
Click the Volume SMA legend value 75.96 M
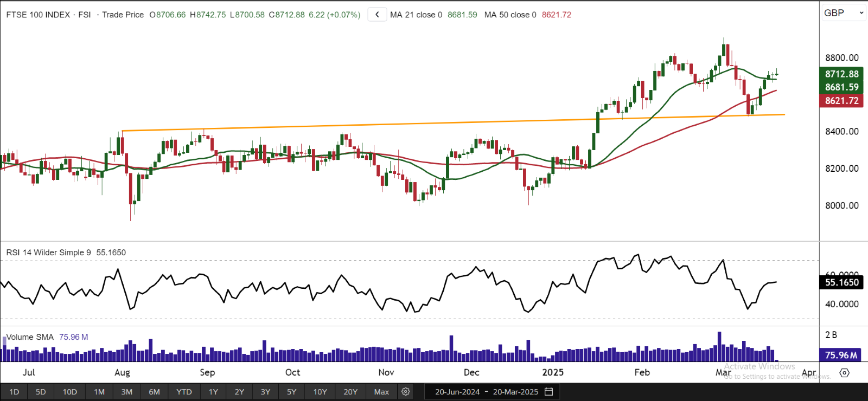click(x=74, y=337)
